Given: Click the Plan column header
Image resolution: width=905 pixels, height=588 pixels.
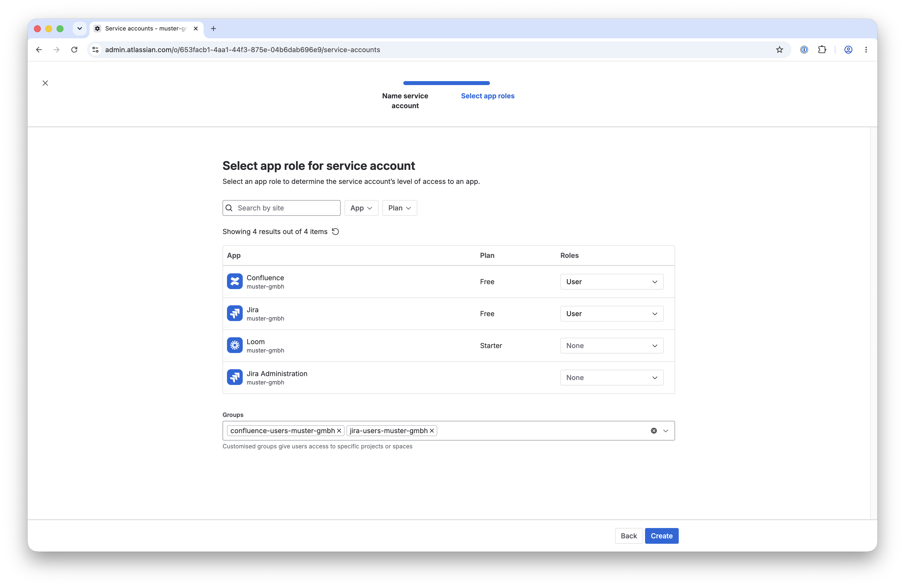Looking at the screenshot, I should point(487,255).
